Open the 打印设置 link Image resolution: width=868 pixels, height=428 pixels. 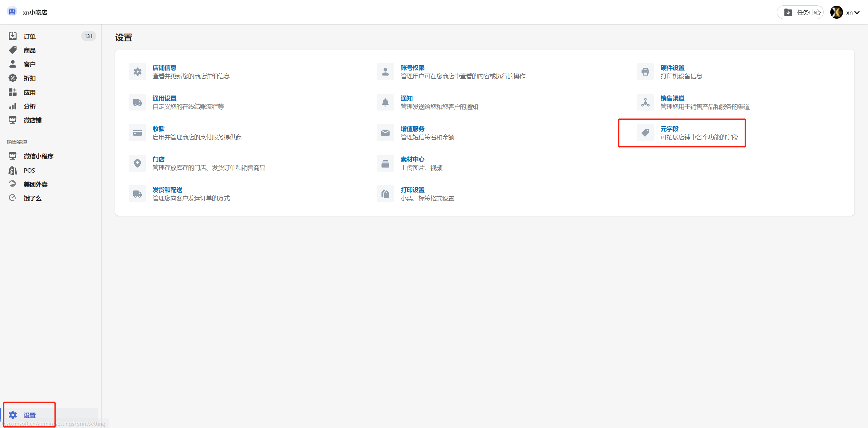tap(412, 190)
